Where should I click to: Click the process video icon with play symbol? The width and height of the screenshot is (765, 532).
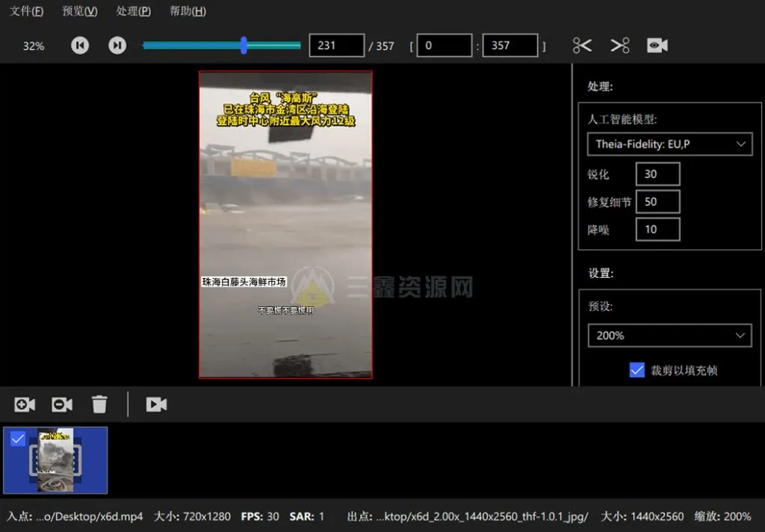[x=155, y=403]
